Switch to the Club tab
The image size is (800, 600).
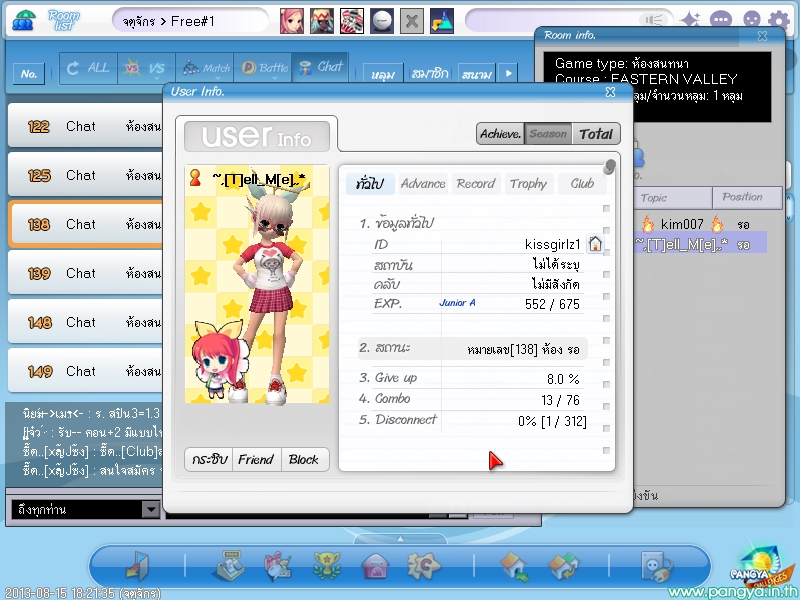point(582,184)
